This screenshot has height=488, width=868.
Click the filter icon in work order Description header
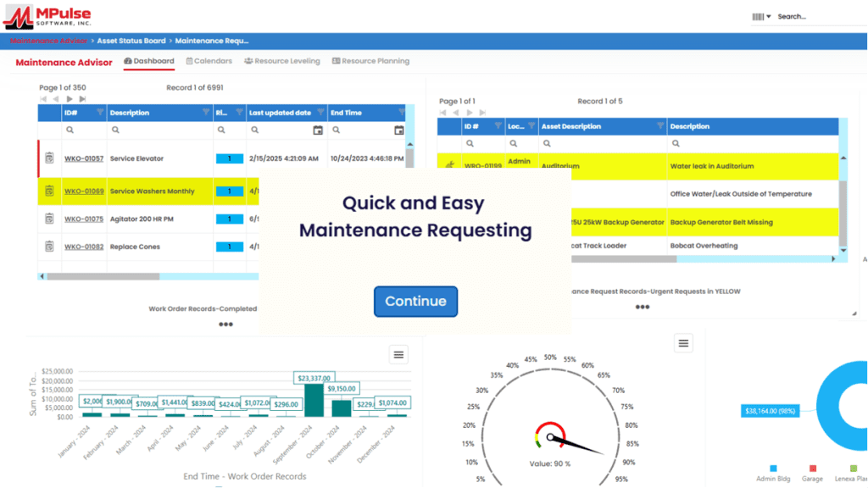click(205, 113)
